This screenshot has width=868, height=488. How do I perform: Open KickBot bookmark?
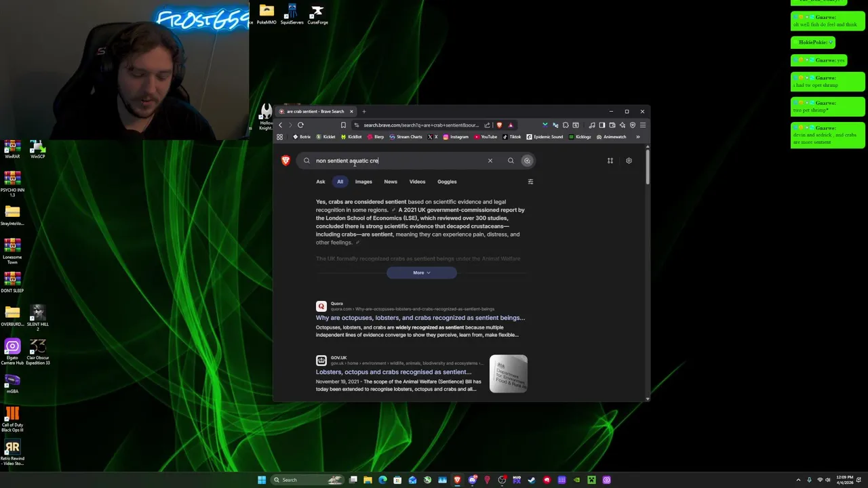pyautogui.click(x=351, y=137)
